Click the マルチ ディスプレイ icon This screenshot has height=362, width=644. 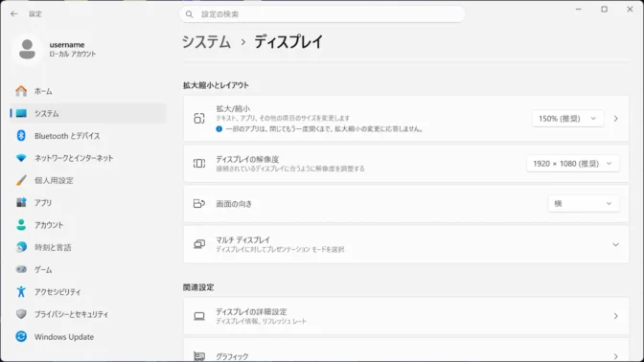(199, 244)
